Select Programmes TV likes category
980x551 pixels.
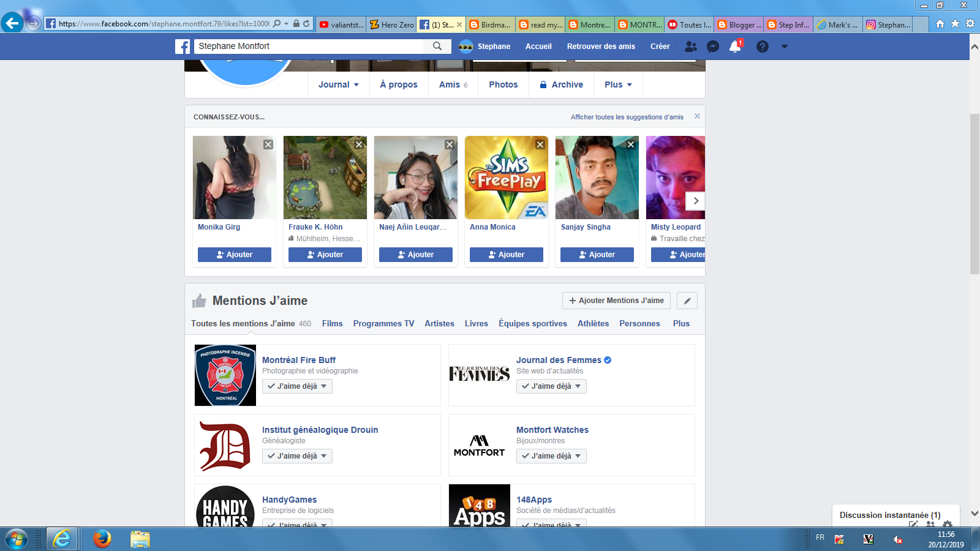coord(383,323)
